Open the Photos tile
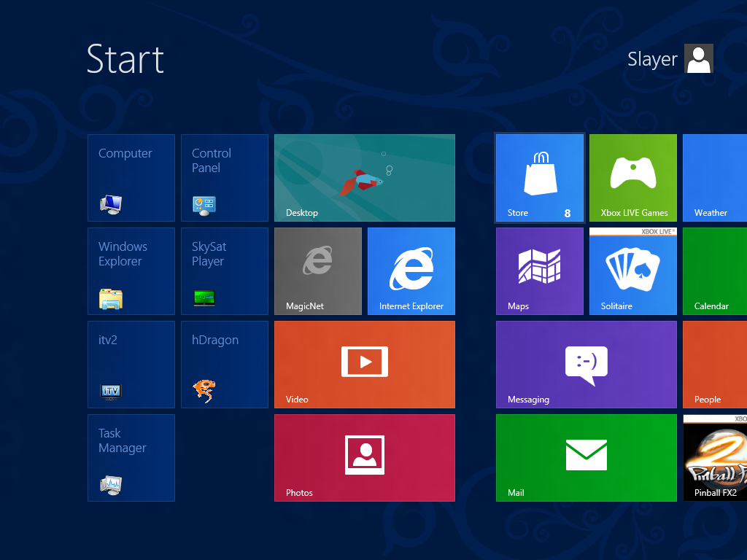This screenshot has width=747, height=560. pos(365,458)
